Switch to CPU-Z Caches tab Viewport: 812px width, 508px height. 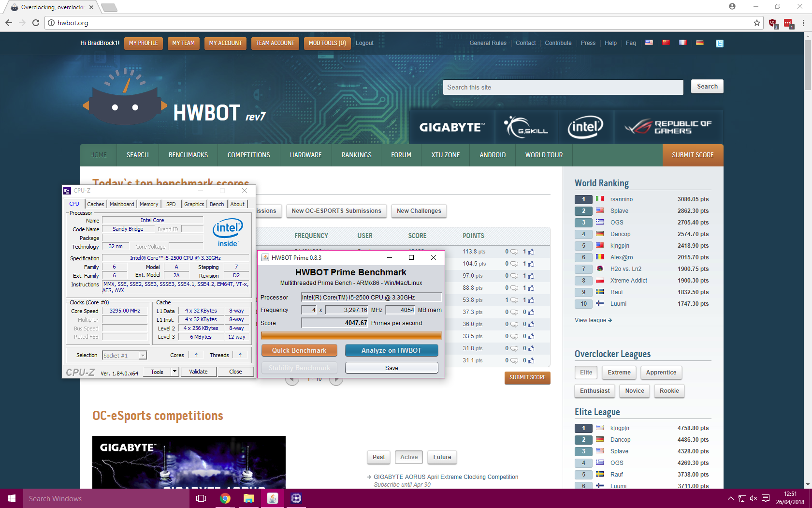96,204
